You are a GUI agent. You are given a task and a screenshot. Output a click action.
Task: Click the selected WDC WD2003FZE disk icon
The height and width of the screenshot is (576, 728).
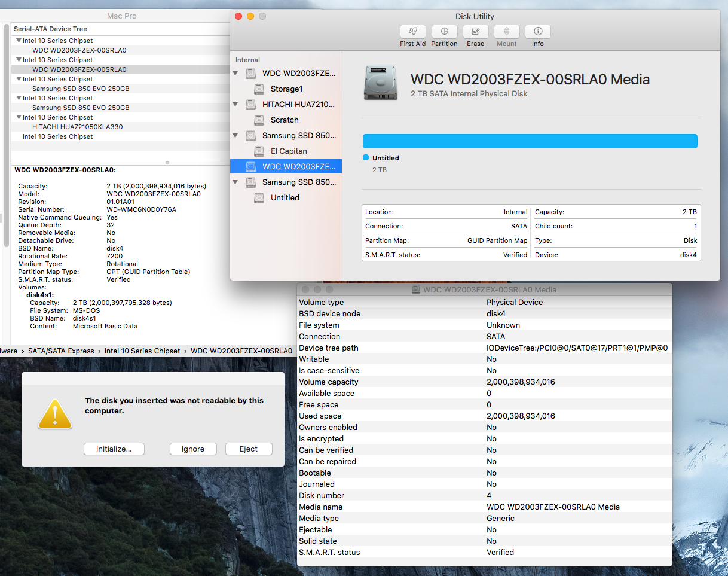coord(251,166)
